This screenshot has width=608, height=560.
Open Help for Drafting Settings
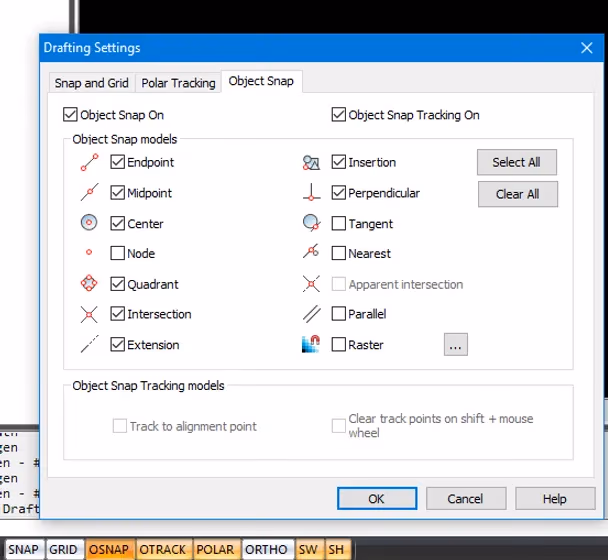coord(555,498)
